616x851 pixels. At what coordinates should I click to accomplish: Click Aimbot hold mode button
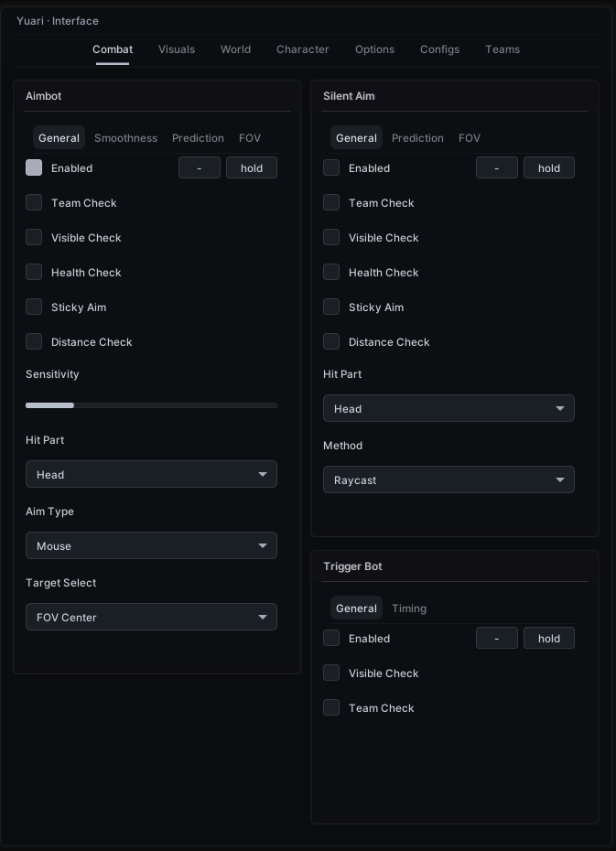point(252,167)
